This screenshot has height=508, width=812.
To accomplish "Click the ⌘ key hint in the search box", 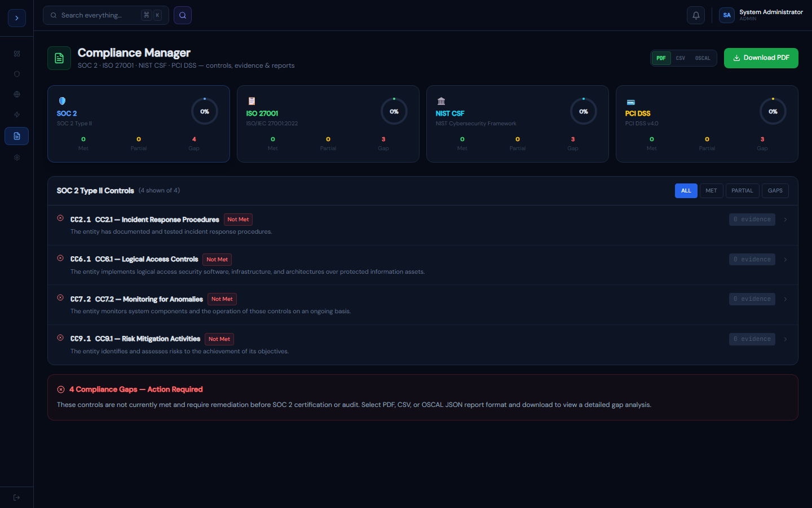I will (147, 15).
